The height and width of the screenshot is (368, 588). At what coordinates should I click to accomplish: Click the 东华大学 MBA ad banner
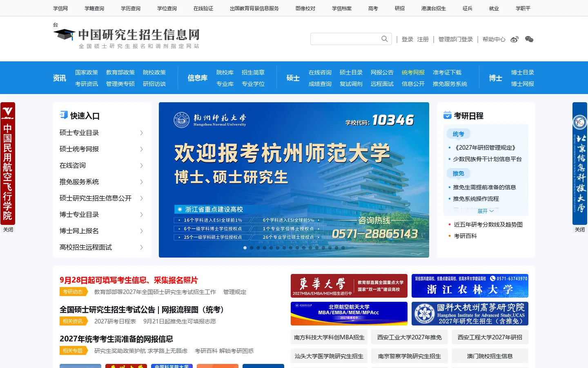click(x=349, y=286)
